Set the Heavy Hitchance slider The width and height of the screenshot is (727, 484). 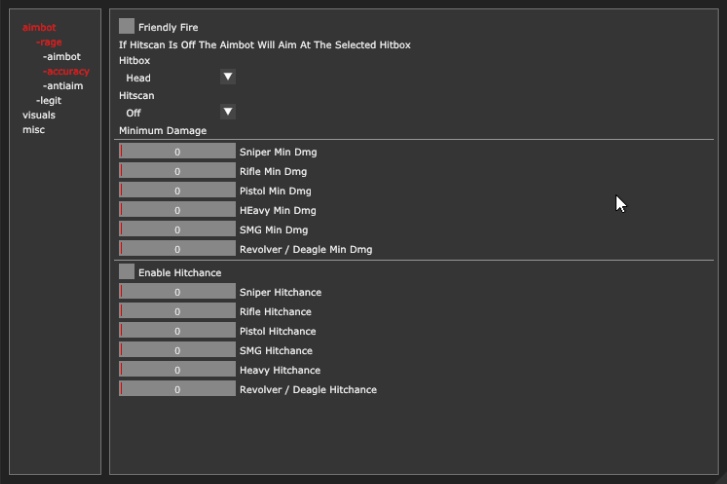click(x=177, y=370)
